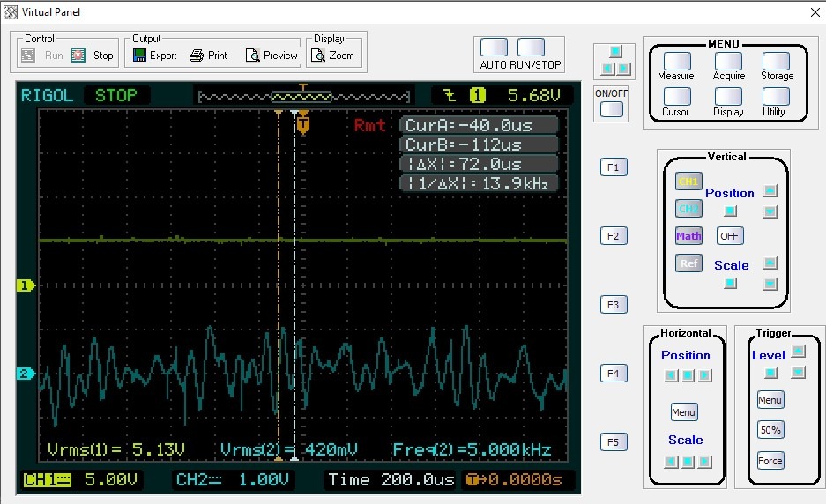
Task: Toggle the ON/OFF button
Action: (611, 109)
